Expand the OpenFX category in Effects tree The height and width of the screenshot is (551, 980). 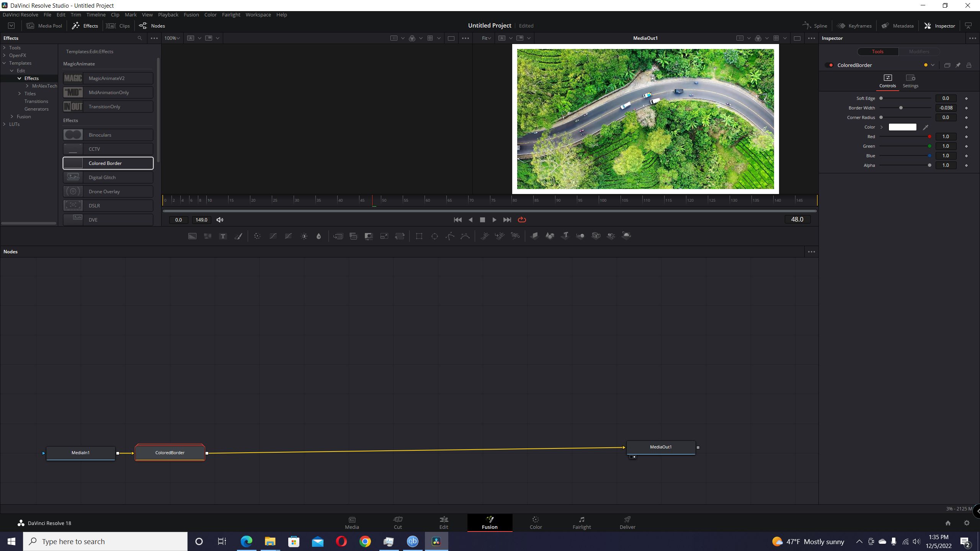4,55
